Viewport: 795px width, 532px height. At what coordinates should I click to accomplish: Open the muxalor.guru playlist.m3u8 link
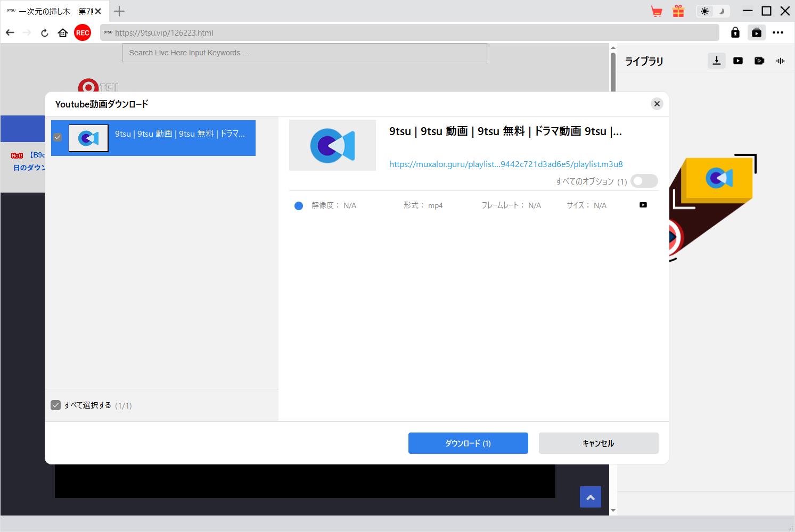[x=506, y=164]
